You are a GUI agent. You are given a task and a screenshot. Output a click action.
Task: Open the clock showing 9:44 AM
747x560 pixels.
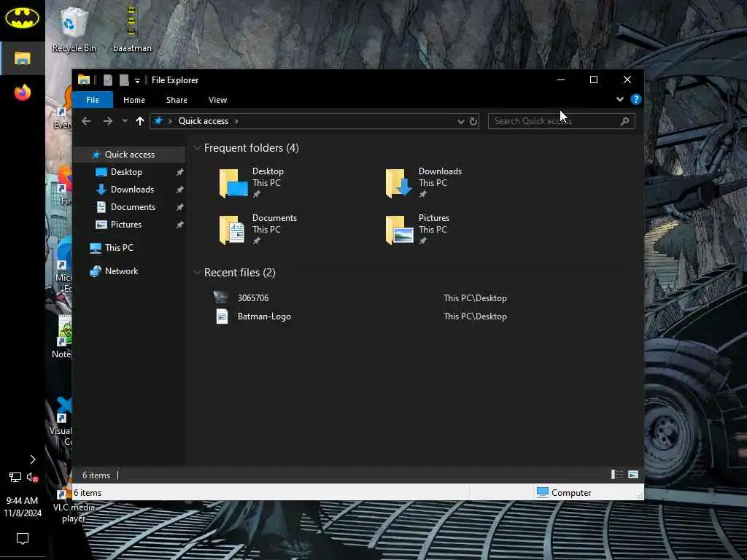click(x=23, y=507)
